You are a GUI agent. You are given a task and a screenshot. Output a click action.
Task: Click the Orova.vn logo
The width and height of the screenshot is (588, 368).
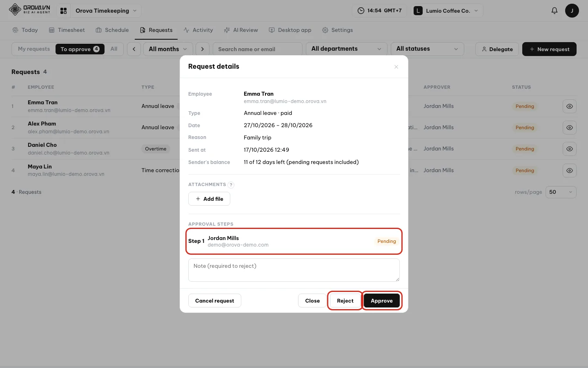tap(29, 9)
